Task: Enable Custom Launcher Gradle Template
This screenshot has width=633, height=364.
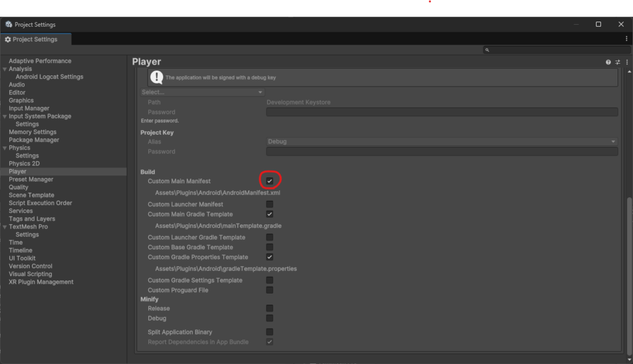Action: coord(270,237)
